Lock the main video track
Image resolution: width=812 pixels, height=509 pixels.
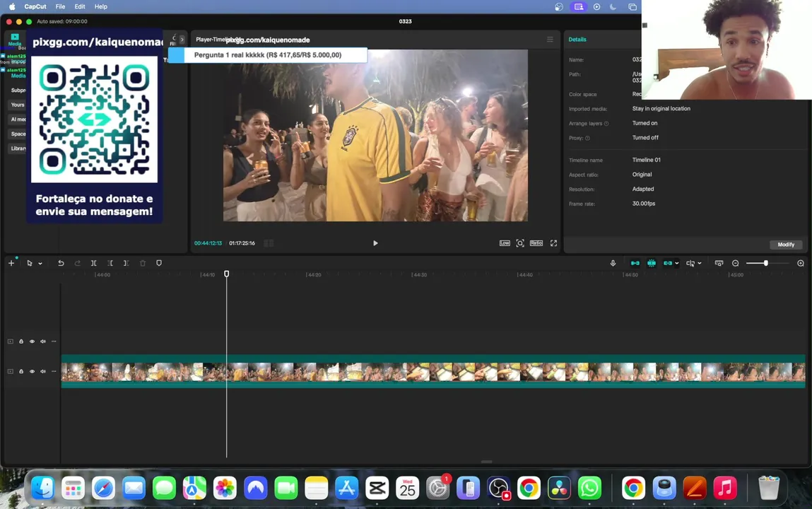click(21, 371)
